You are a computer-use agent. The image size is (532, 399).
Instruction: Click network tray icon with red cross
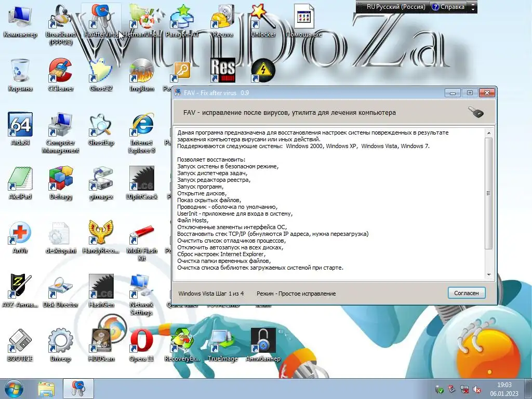coord(464,390)
